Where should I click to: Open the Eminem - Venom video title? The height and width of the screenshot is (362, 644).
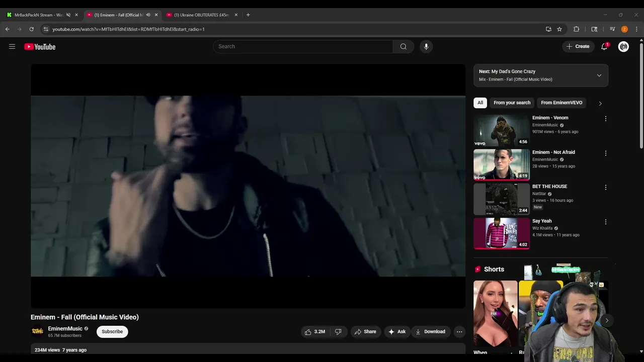pos(550,118)
